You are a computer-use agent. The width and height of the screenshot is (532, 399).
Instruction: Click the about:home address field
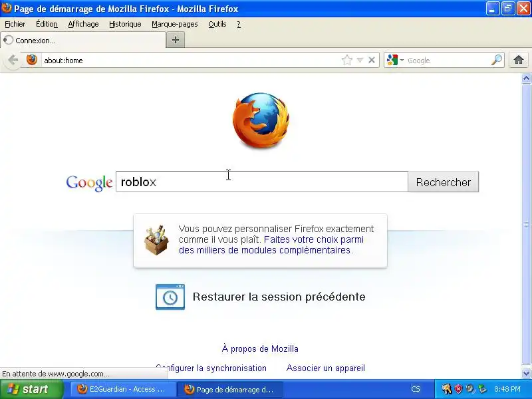point(190,61)
